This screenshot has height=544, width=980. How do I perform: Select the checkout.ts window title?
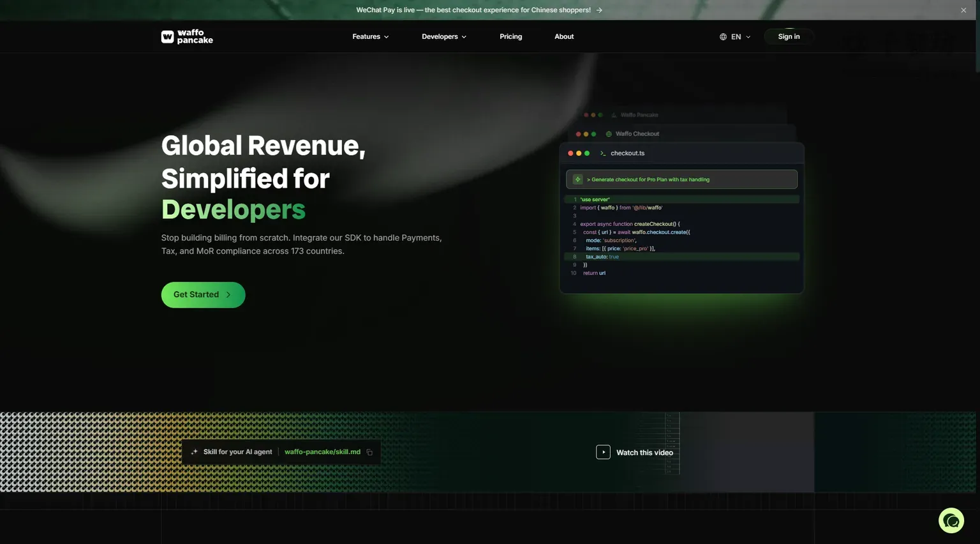pyautogui.click(x=627, y=153)
